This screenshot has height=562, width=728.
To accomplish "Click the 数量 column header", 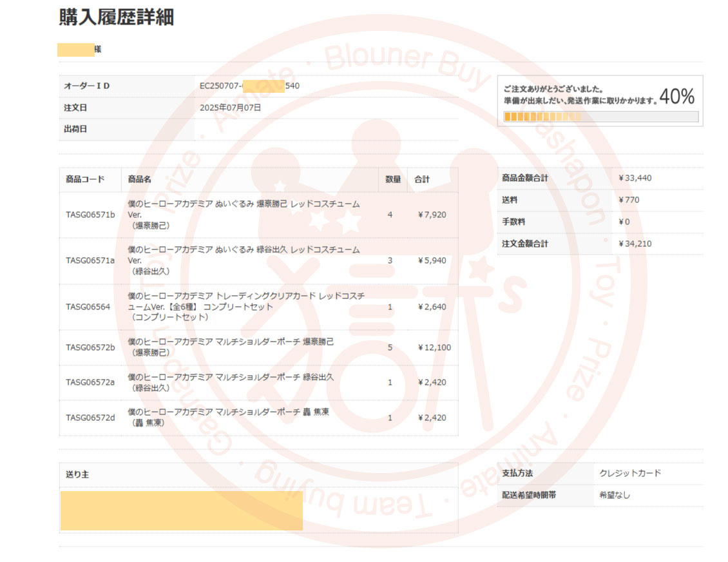I will coord(393,179).
